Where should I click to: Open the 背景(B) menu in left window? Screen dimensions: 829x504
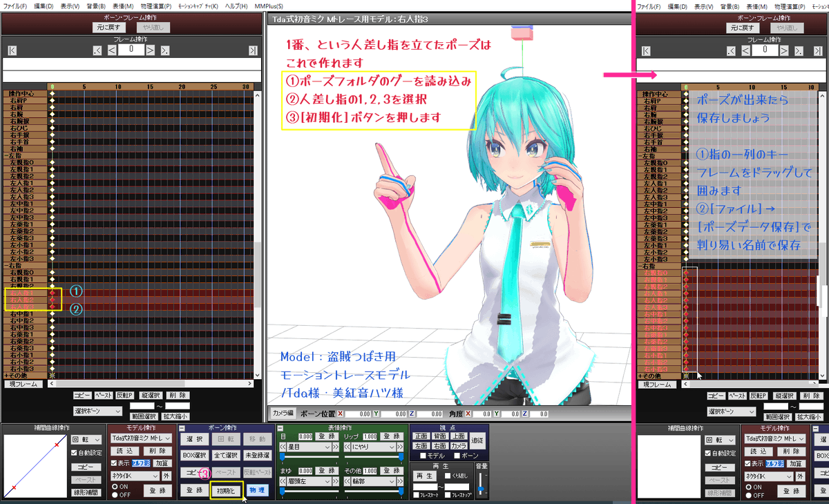pos(96,6)
